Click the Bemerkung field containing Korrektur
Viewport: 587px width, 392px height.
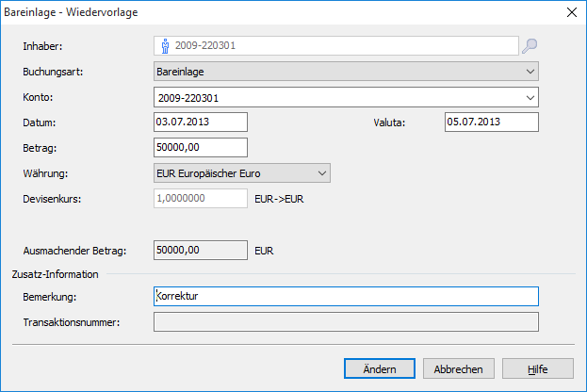tap(345, 297)
